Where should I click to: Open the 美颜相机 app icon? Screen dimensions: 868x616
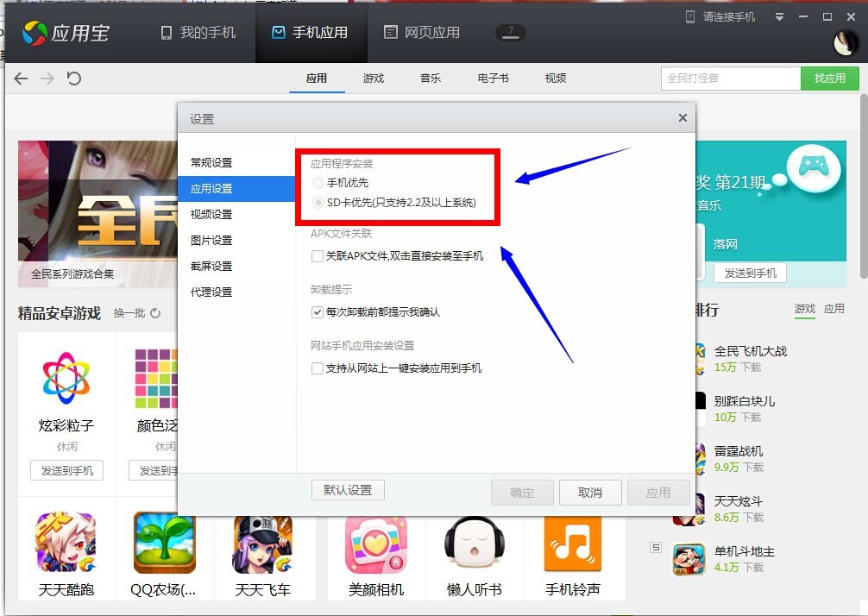pos(375,544)
